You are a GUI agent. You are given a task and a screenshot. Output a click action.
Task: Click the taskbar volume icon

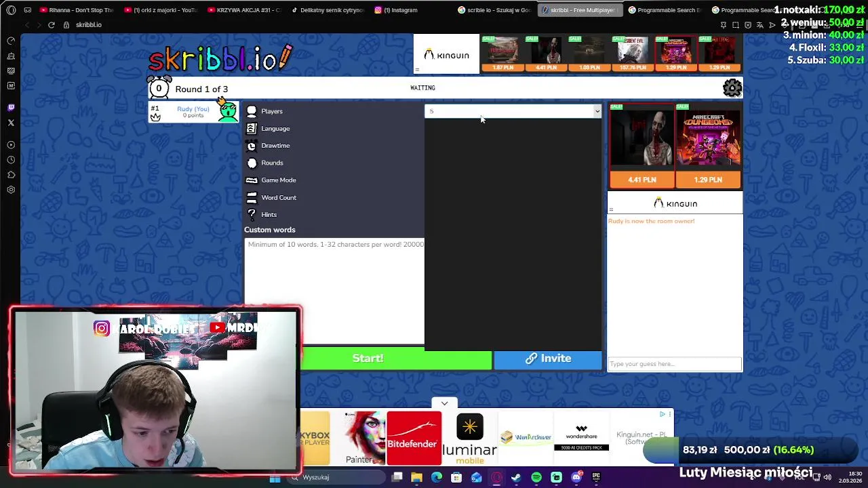pyautogui.click(x=827, y=477)
